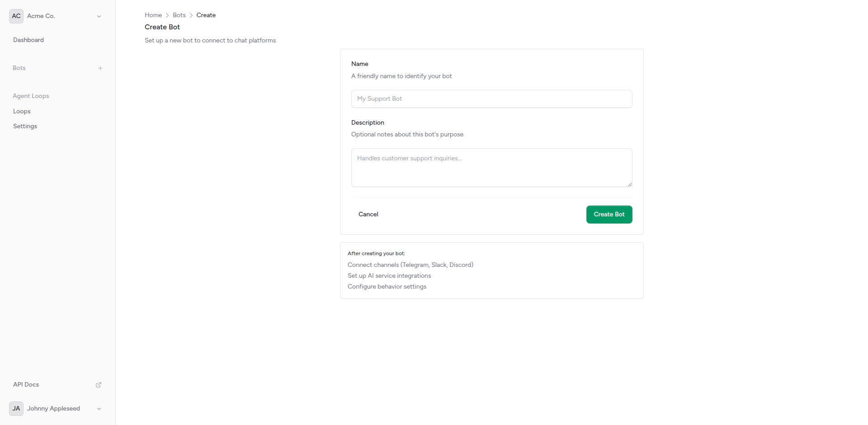868x425 pixels.
Task: Click the Bots sidebar label
Action: 19,68
